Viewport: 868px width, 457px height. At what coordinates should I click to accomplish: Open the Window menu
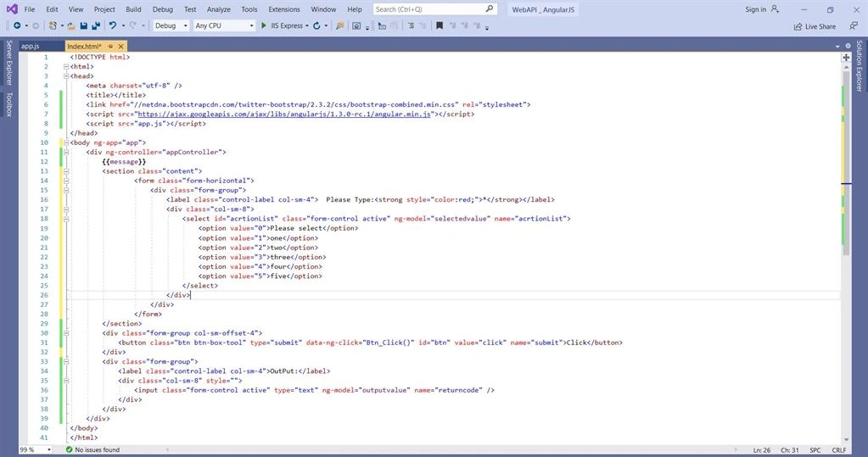tap(323, 9)
